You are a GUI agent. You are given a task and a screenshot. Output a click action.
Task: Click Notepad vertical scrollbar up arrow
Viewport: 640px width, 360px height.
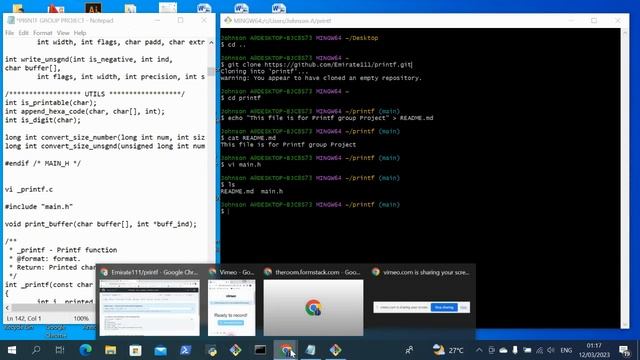click(211, 42)
